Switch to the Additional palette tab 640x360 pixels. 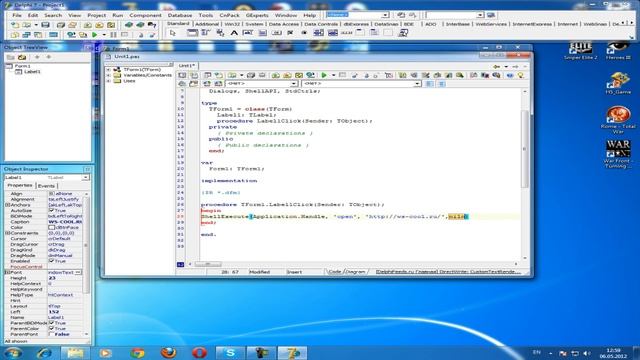[207, 24]
